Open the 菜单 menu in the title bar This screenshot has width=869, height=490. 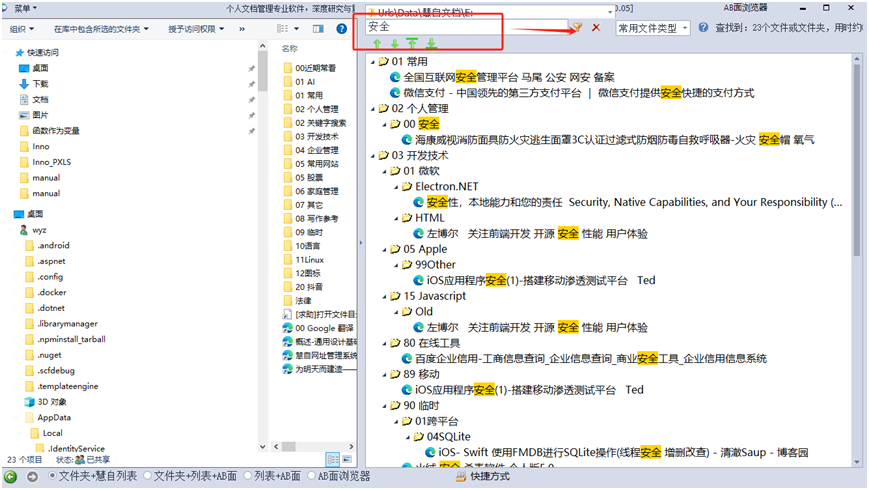click(x=30, y=8)
